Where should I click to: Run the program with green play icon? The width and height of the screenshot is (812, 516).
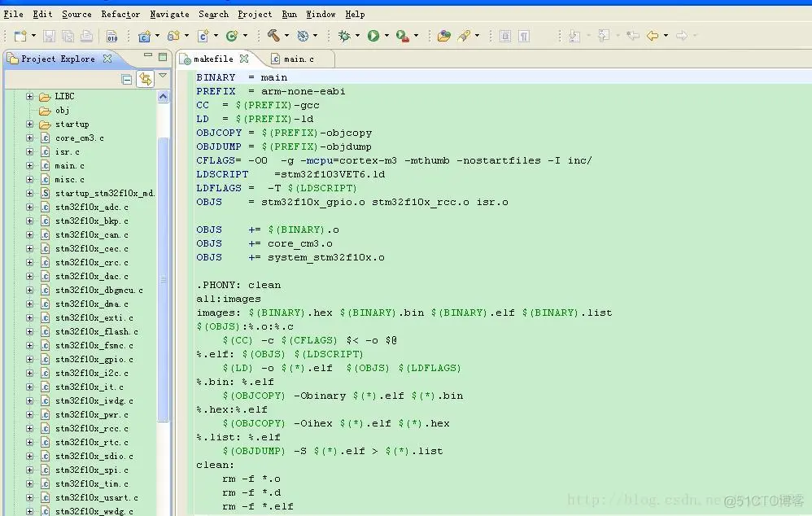[373, 36]
